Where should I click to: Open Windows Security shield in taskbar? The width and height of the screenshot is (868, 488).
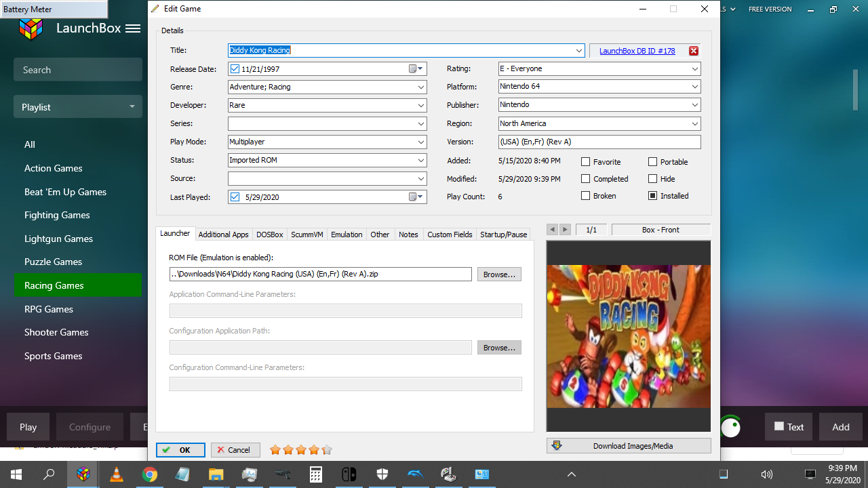382,474
